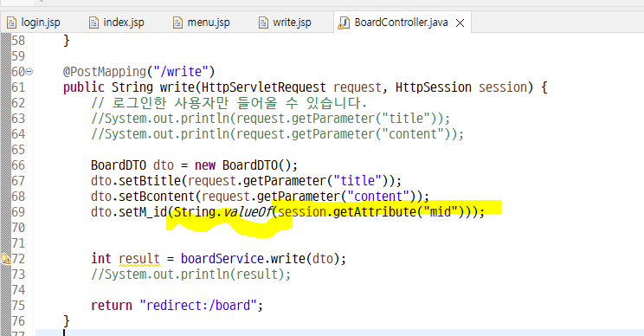Click the "/write" mapping string
This screenshot has width=644, height=336.
pos(181,72)
